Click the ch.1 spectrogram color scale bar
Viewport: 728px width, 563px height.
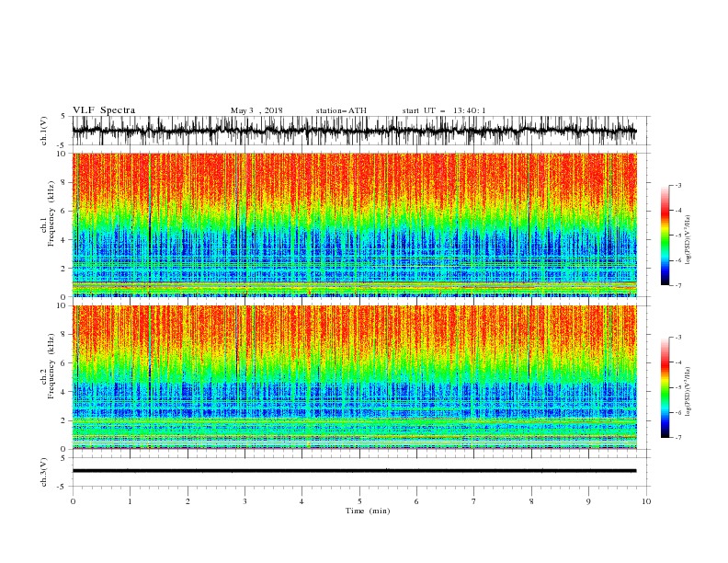[665, 236]
